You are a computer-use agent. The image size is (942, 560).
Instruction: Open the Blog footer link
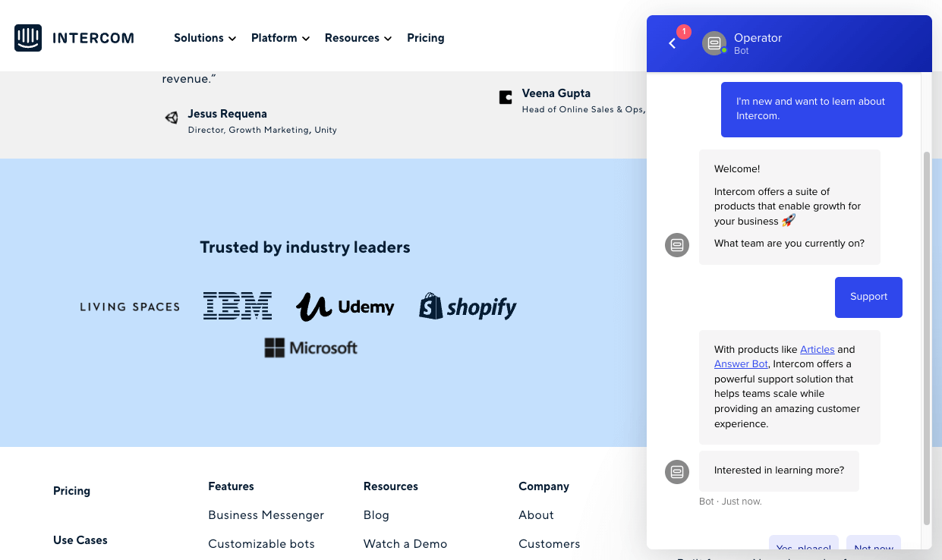coord(376,515)
